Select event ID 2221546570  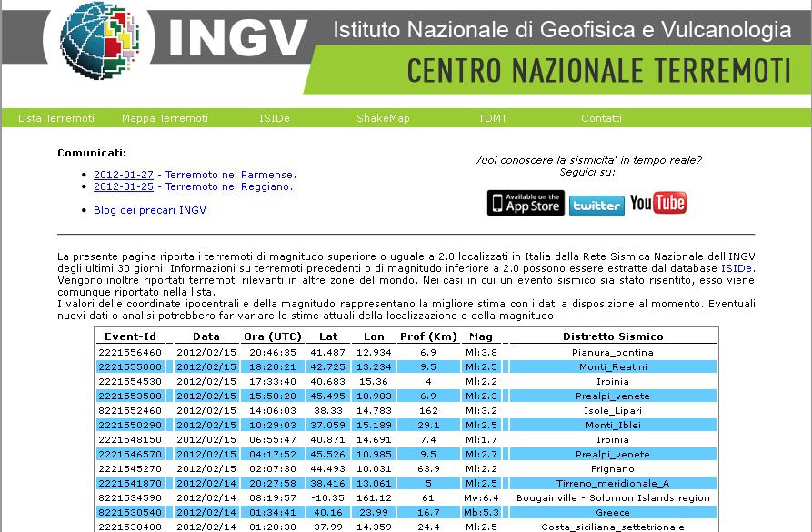point(130,454)
